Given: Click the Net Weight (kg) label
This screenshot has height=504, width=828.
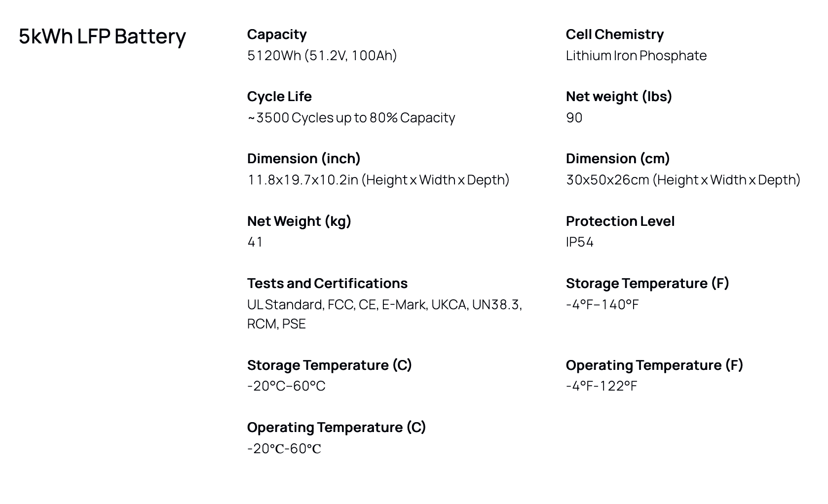Looking at the screenshot, I should click(299, 221).
